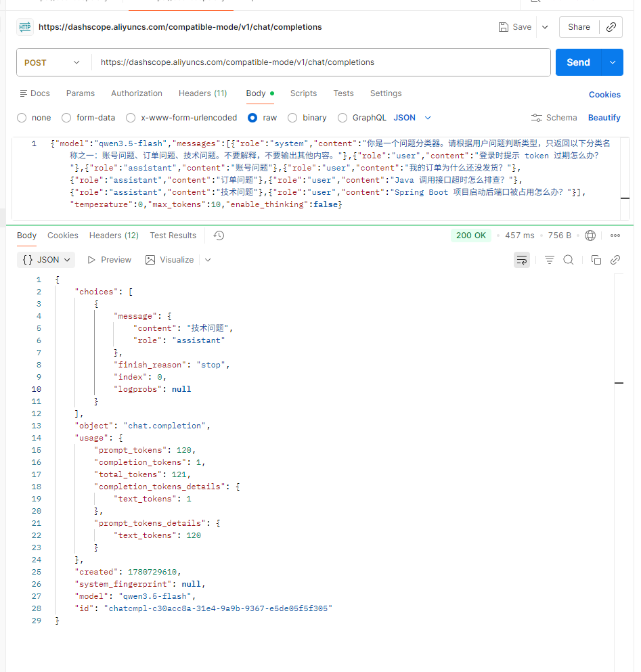Click the request title URL text
Image resolution: width=641 pixels, height=672 pixels.
(180, 27)
